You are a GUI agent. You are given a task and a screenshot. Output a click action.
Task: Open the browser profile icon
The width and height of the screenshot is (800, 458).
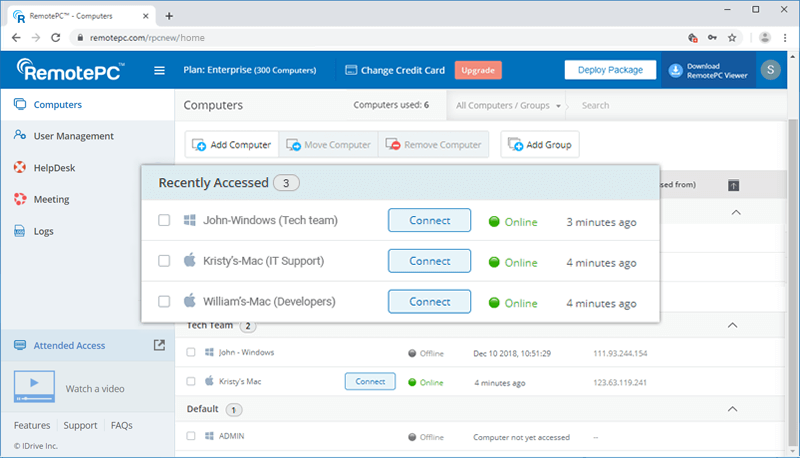point(764,37)
